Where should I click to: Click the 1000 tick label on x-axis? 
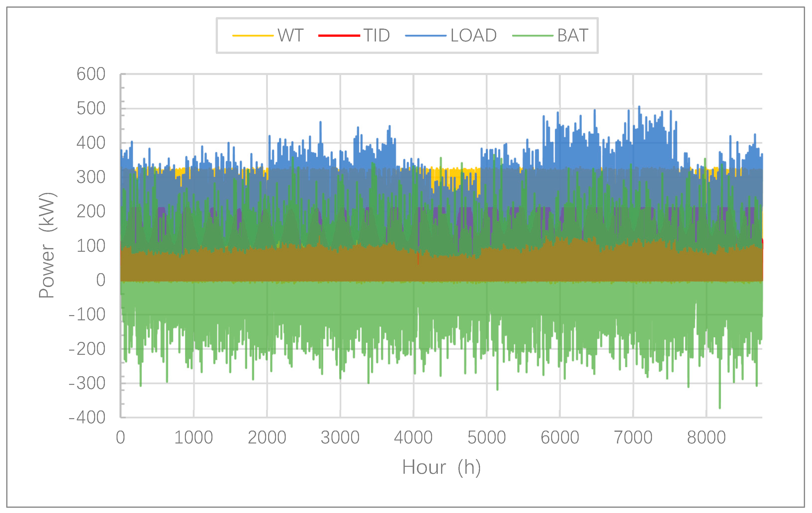193,438
